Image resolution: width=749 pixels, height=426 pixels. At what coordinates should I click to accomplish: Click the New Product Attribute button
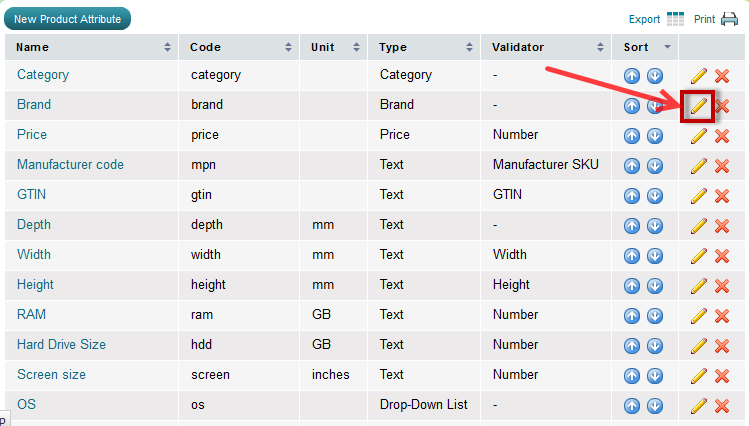(x=68, y=19)
